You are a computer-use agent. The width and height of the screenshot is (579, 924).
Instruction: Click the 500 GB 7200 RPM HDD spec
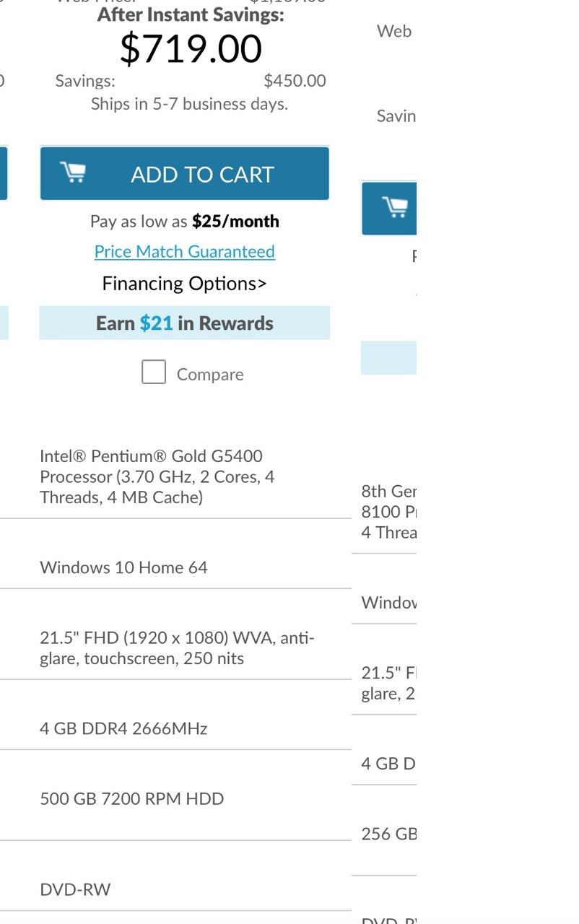click(x=132, y=798)
